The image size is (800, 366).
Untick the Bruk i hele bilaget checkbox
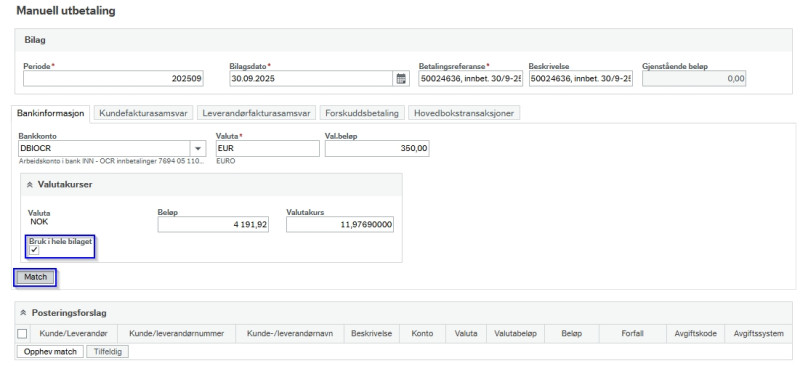click(x=34, y=250)
